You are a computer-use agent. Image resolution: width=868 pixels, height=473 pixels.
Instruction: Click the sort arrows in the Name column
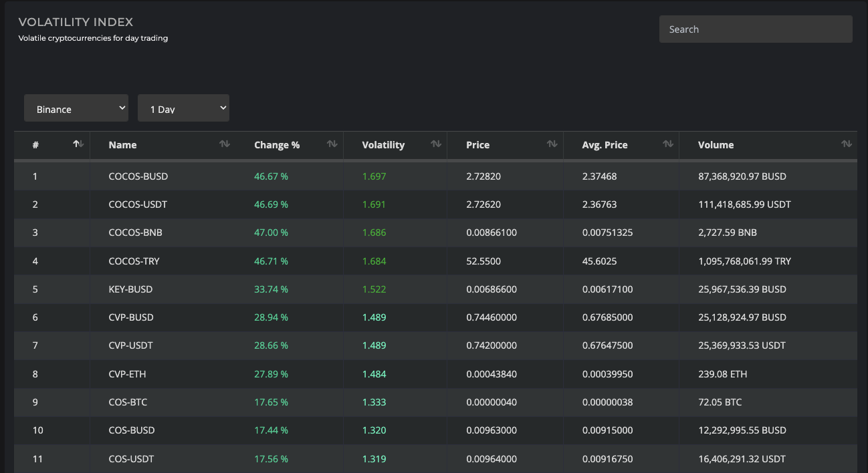(225, 144)
